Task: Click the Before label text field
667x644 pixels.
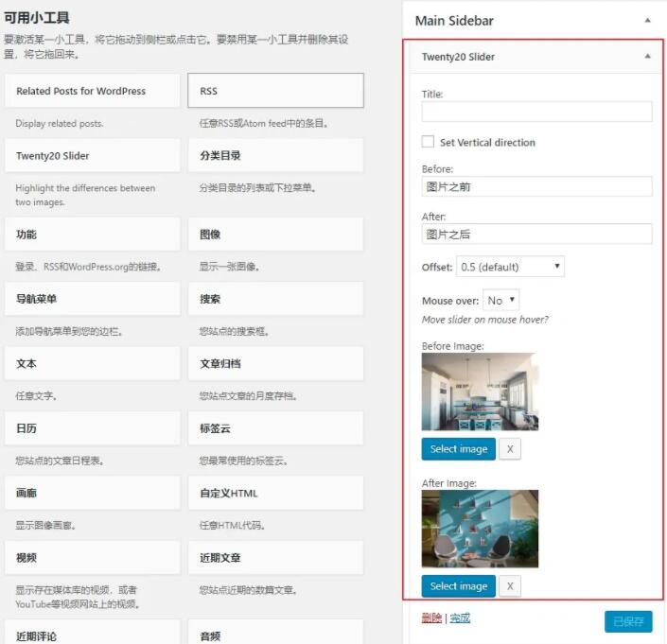Action: click(x=536, y=186)
